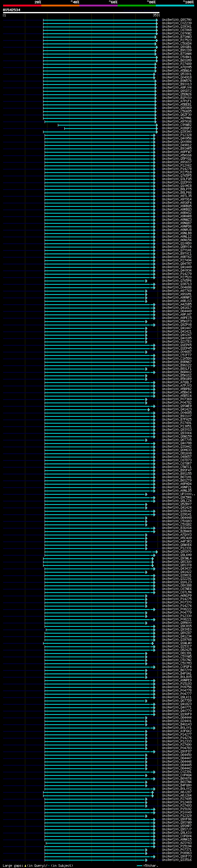Select hit UniRef100_A5ASG6
Viewport: 197px width, 868px height.
pyautogui.click(x=176, y=155)
